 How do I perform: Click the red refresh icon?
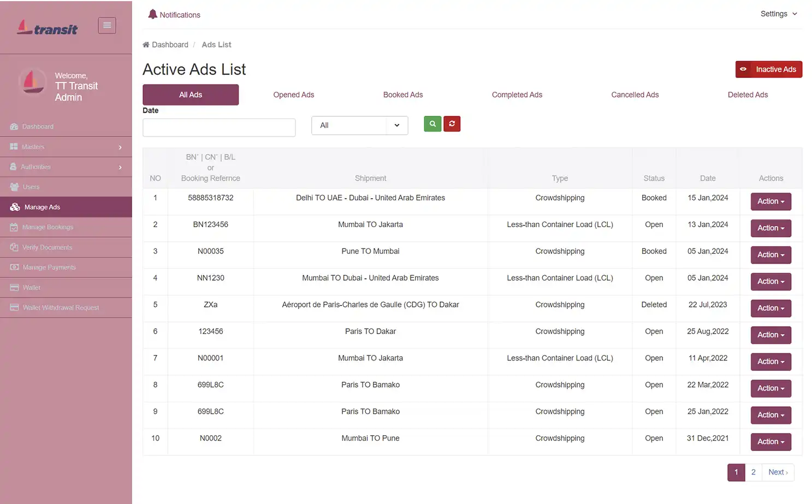(452, 124)
